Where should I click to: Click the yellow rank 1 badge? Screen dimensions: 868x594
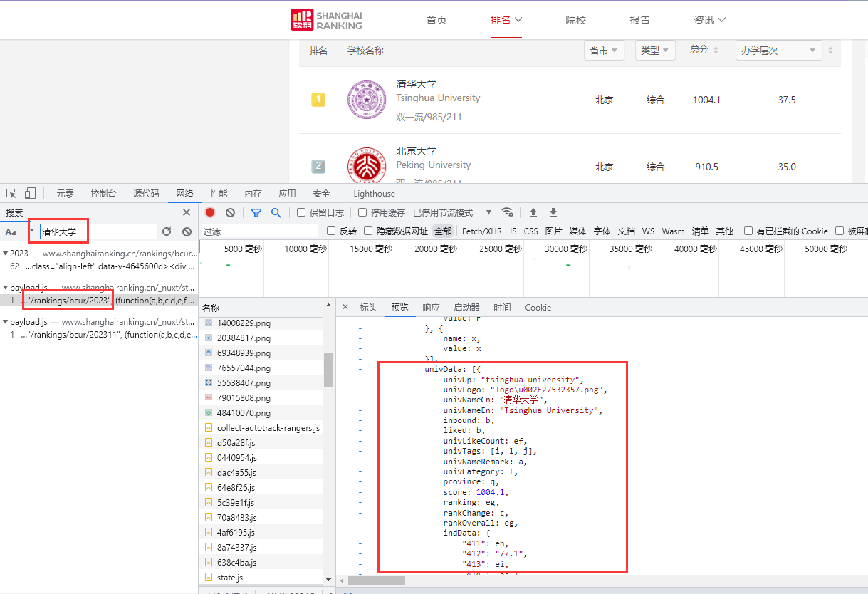click(318, 100)
